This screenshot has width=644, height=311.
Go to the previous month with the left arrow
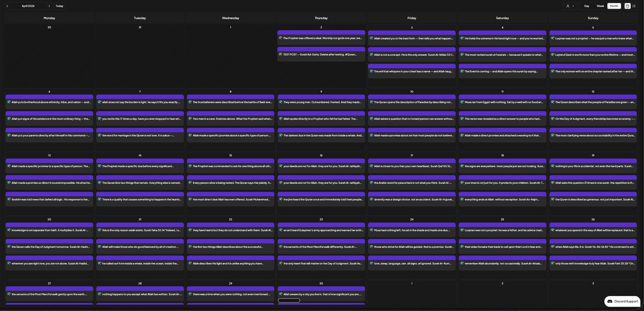click(x=8, y=6)
